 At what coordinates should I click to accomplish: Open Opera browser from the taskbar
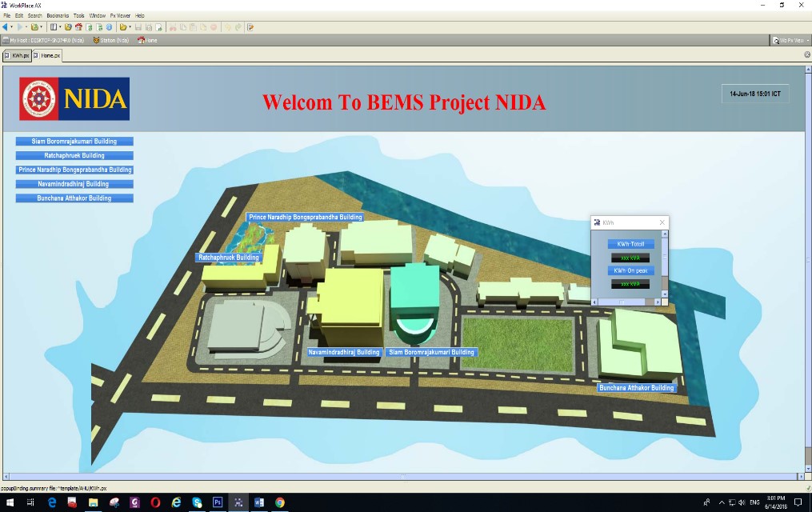[x=155, y=502]
